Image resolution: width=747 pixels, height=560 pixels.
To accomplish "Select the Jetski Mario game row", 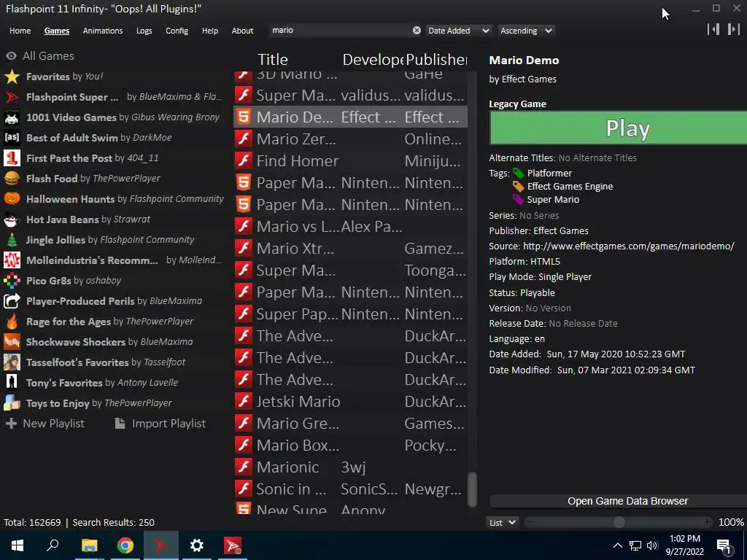I will click(x=351, y=402).
